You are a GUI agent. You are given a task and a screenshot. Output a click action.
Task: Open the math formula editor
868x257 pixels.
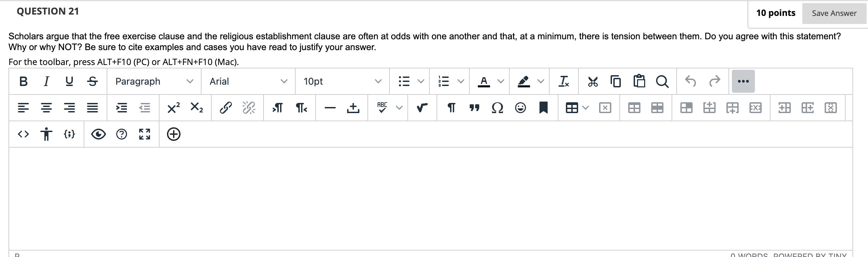tap(422, 108)
